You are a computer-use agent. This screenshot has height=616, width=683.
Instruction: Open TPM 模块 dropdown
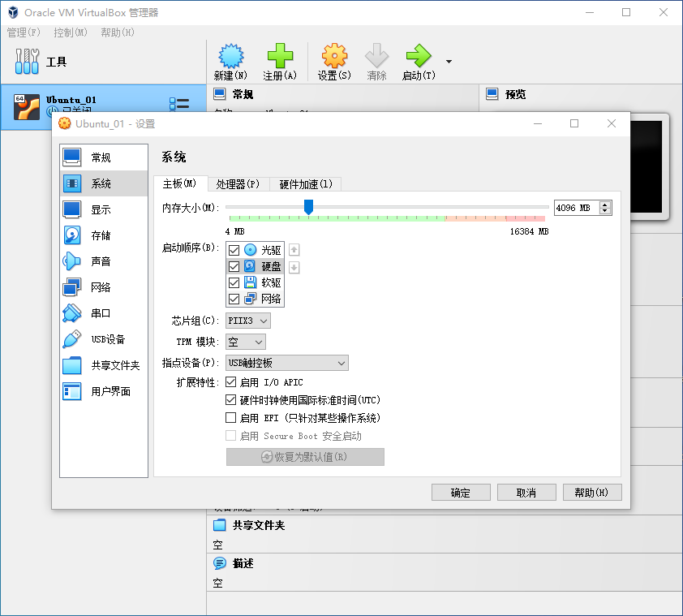coord(246,342)
